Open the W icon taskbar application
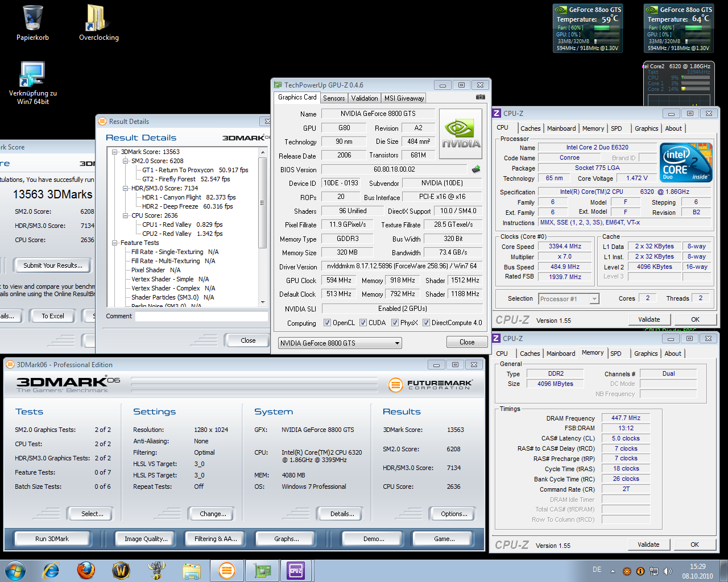The width and height of the screenshot is (728, 582). coord(121,570)
